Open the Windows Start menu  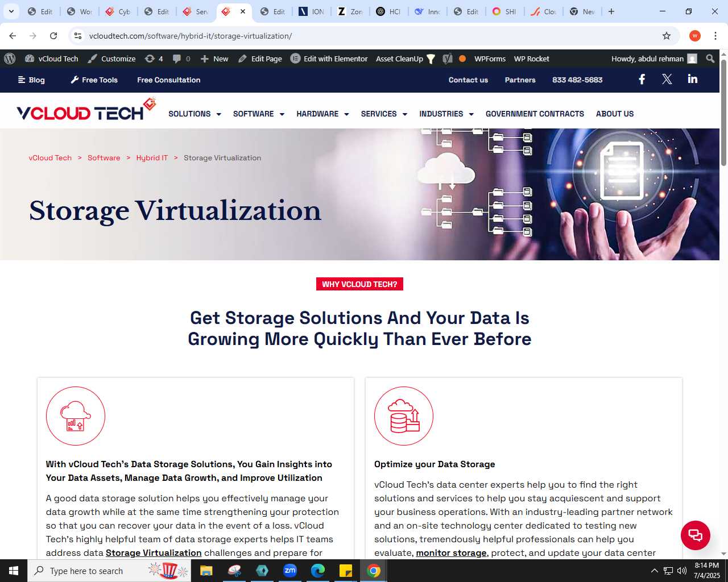point(14,571)
